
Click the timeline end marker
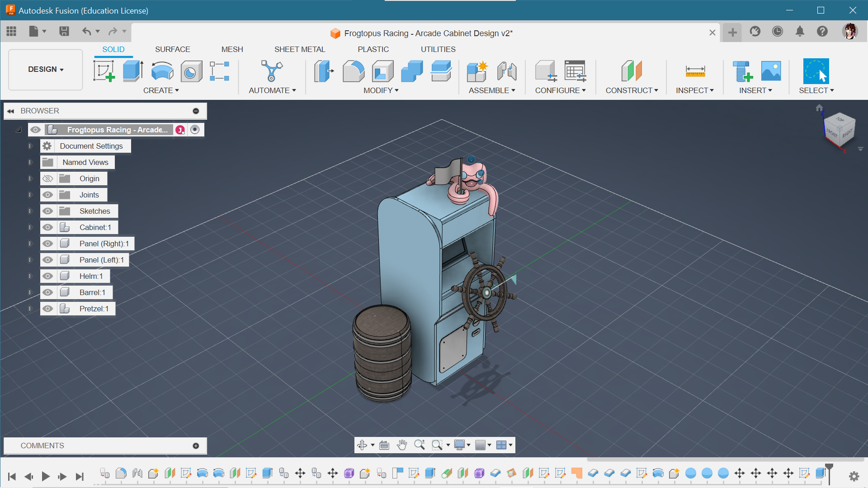(x=829, y=473)
